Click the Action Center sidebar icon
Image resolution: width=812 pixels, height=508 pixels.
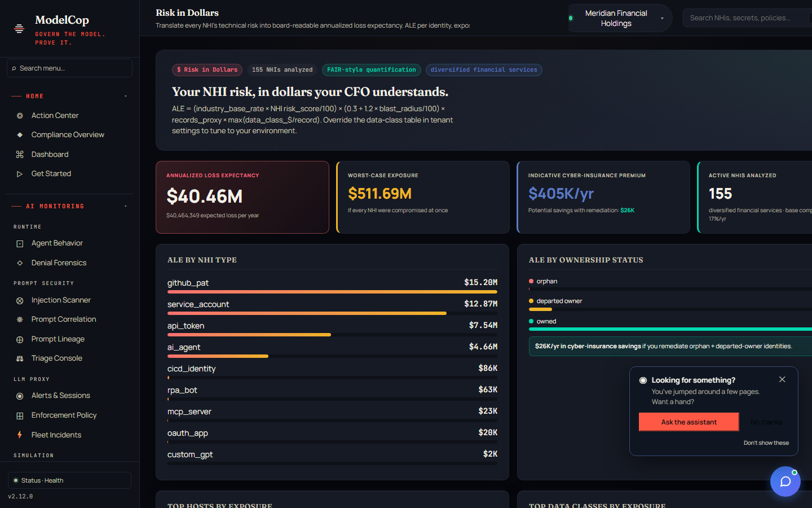(20, 116)
